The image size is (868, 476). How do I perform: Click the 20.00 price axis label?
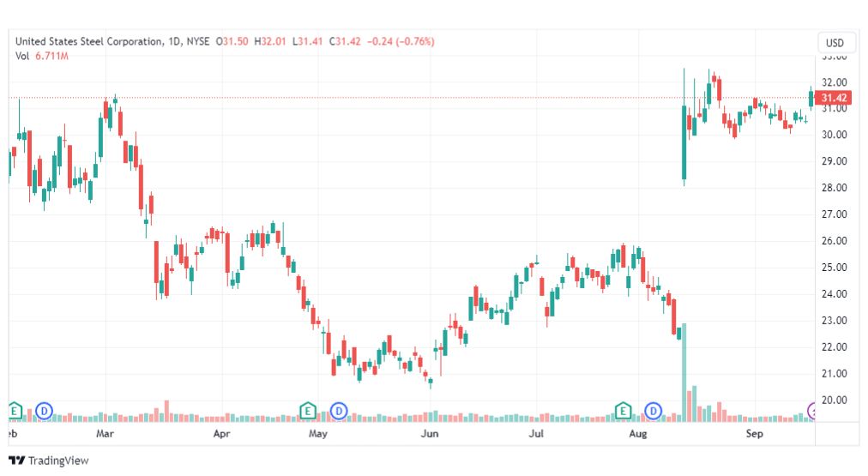click(x=835, y=401)
